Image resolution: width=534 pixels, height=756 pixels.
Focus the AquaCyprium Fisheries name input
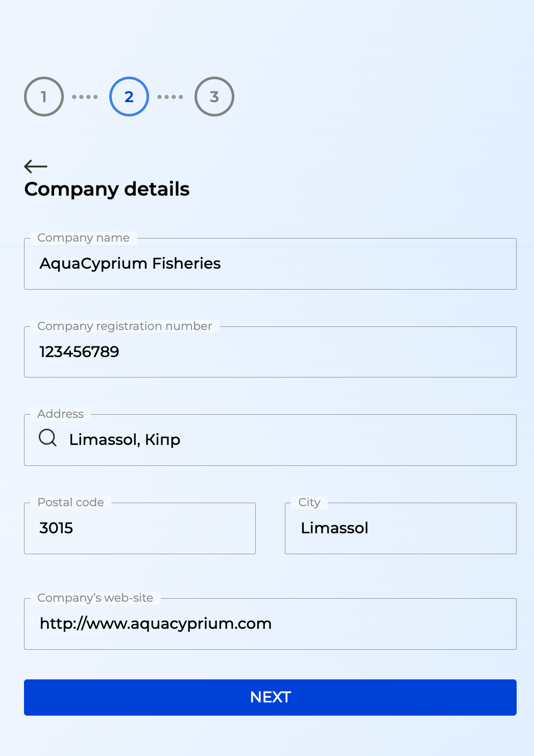[x=270, y=264]
